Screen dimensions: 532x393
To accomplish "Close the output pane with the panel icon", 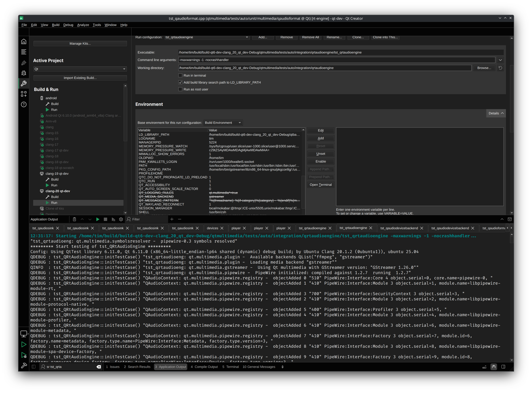I will [510, 219].
